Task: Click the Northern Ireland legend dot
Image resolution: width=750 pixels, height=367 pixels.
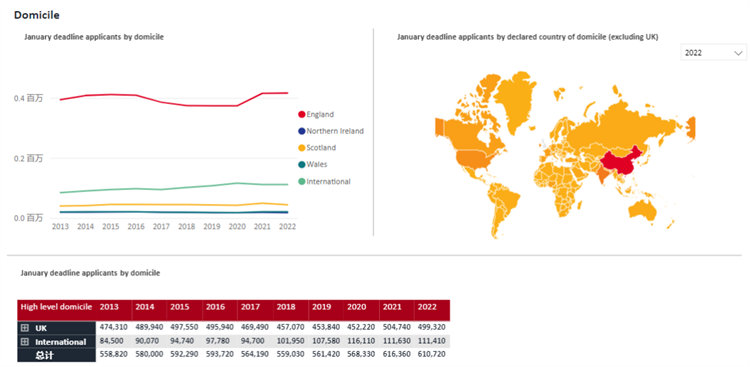Action: (302, 131)
